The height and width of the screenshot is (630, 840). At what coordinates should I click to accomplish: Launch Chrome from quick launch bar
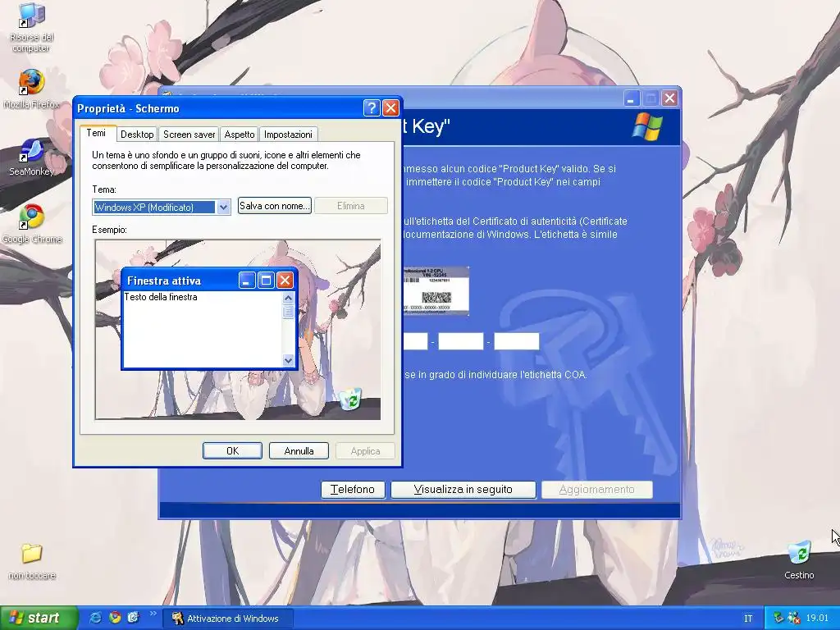click(115, 618)
